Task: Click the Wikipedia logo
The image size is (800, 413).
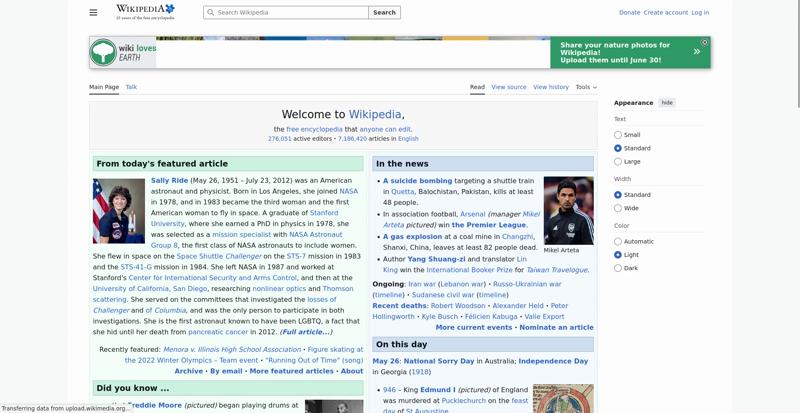Action: tap(145, 12)
